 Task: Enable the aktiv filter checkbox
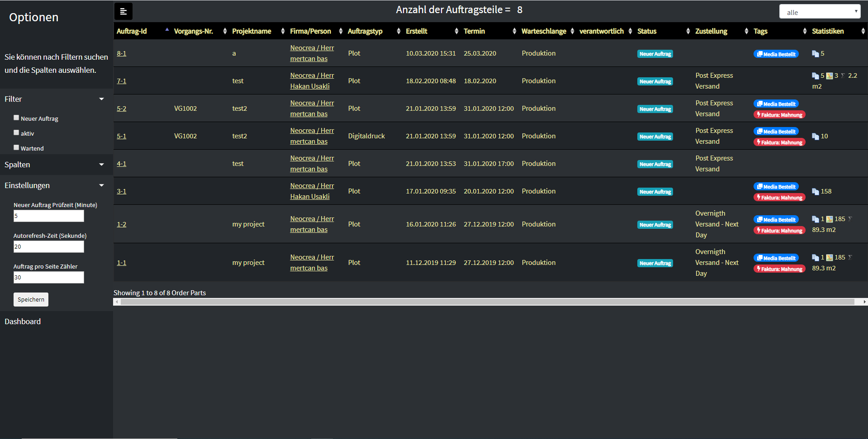pos(16,132)
